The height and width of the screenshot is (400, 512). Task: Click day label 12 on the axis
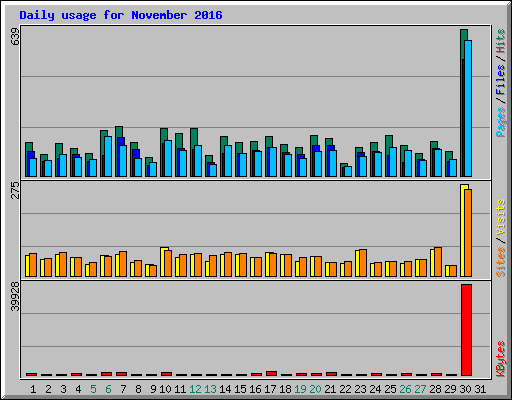click(195, 389)
